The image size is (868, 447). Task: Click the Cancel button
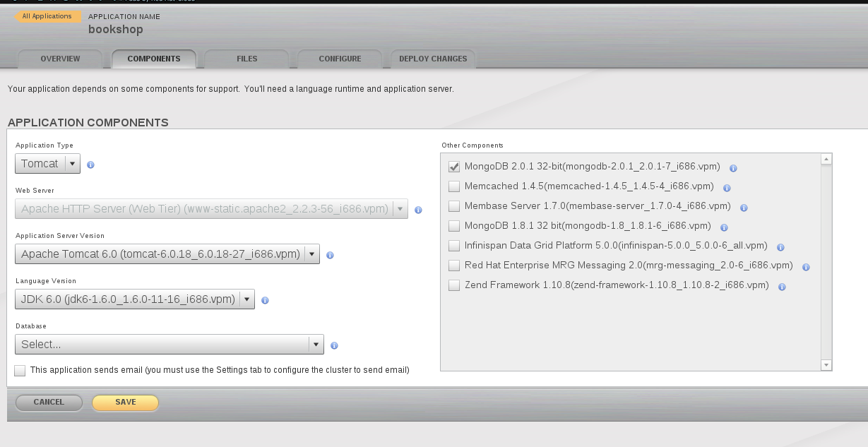point(49,403)
